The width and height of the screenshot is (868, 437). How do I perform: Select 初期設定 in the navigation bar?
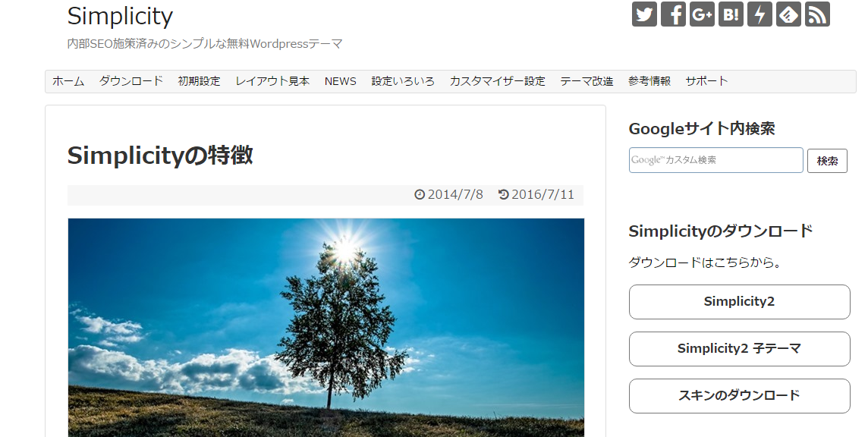pyautogui.click(x=200, y=81)
